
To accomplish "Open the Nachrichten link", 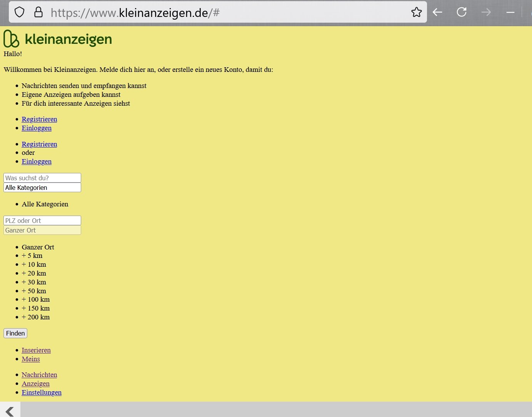I will coord(39,375).
